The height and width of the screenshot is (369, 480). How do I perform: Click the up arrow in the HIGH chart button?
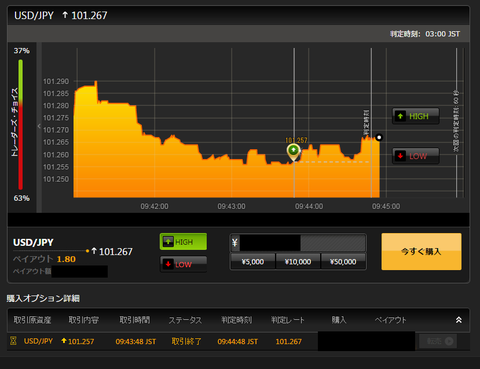tap(400, 116)
